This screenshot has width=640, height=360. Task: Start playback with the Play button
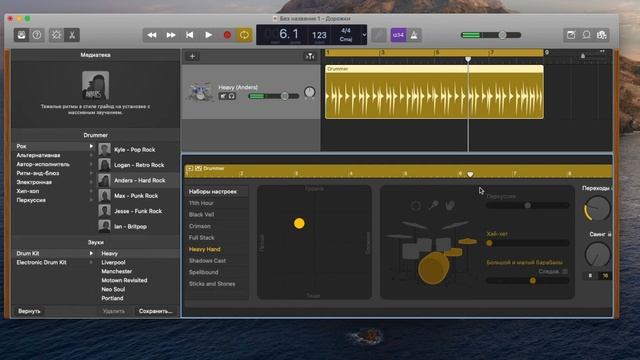coord(209,35)
